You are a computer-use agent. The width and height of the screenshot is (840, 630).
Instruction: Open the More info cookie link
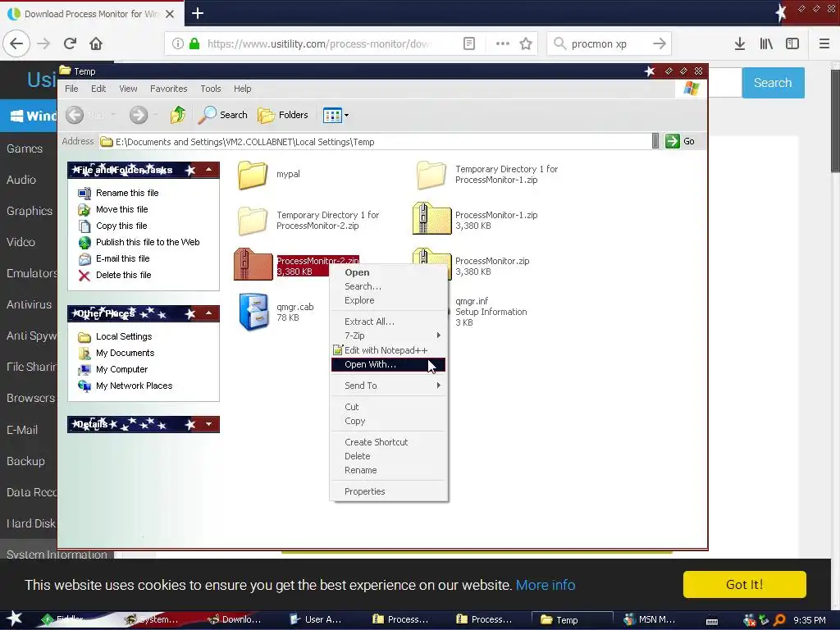(x=546, y=585)
